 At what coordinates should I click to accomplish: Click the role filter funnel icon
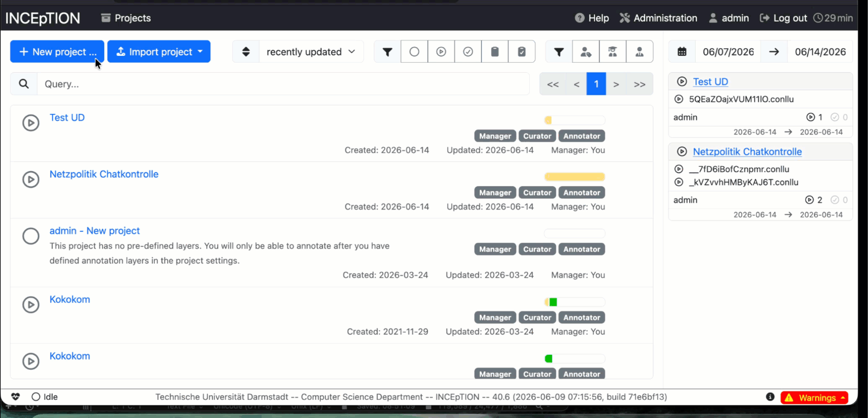[x=559, y=52]
